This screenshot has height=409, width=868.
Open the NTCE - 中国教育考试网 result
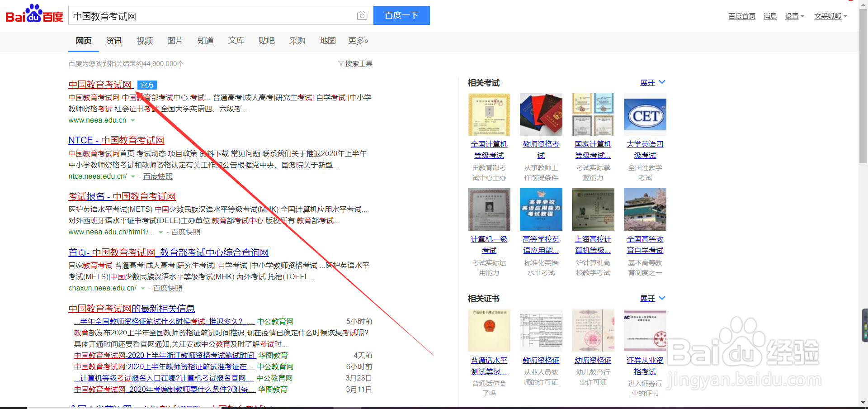116,140
